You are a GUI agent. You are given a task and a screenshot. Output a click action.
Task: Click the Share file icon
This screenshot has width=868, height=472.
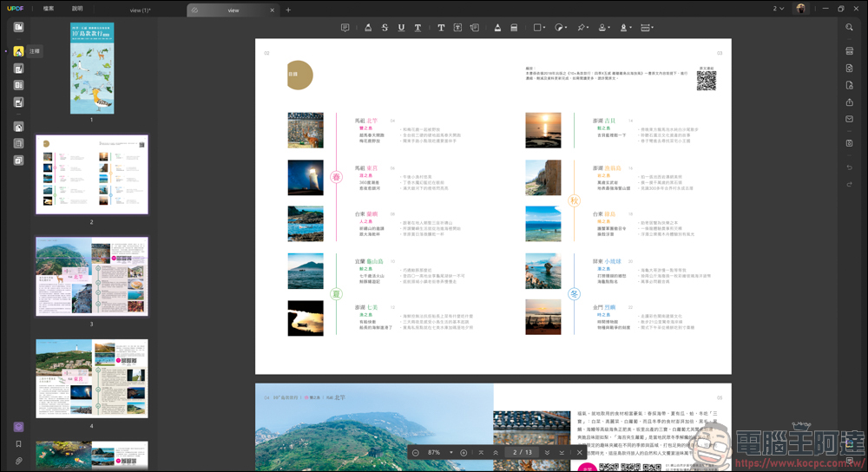click(x=849, y=102)
